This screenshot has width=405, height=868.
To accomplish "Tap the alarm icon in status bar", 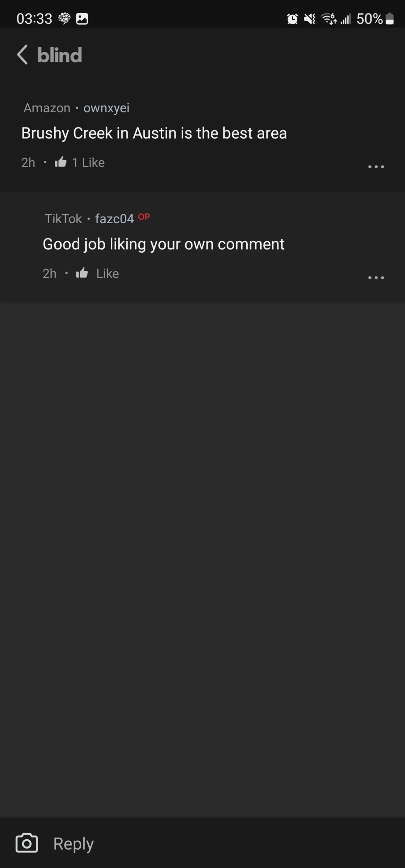I will 292,19.
